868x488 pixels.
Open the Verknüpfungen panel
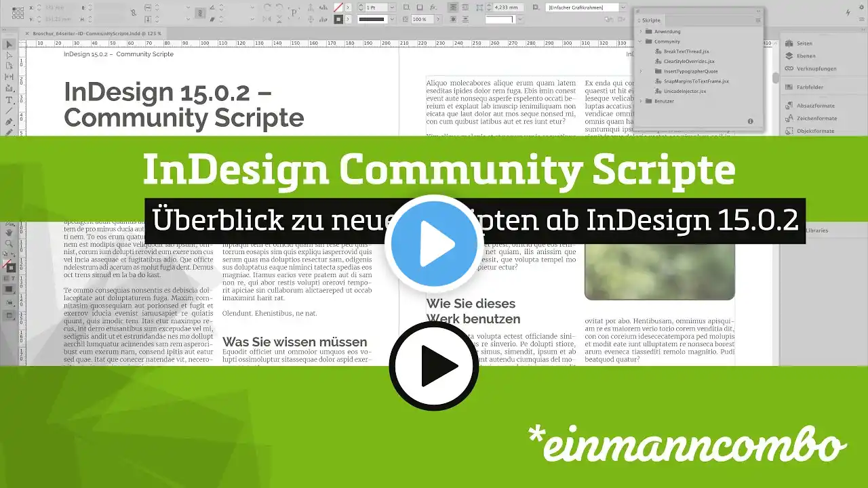810,68
